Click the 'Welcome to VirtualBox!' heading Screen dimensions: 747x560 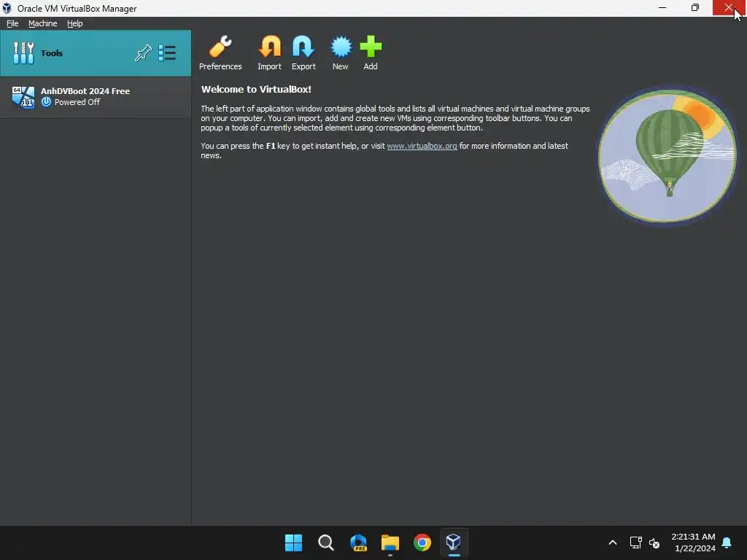click(256, 89)
